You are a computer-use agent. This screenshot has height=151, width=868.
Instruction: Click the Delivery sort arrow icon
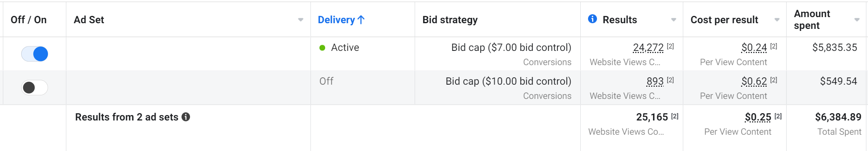click(361, 20)
